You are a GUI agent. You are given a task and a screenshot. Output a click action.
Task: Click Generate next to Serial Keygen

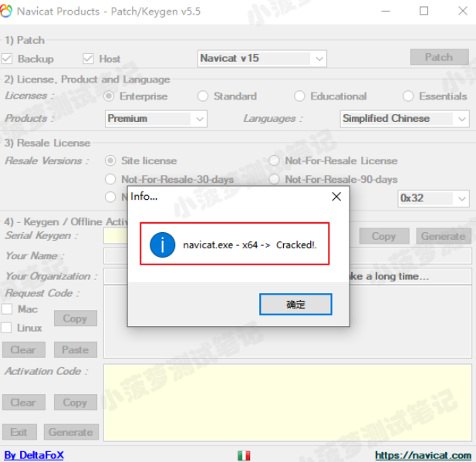pos(444,236)
